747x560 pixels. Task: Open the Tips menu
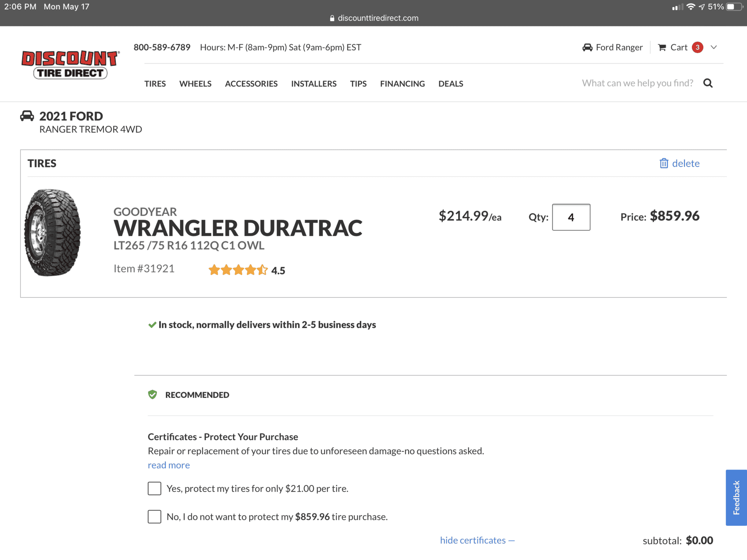click(x=358, y=84)
